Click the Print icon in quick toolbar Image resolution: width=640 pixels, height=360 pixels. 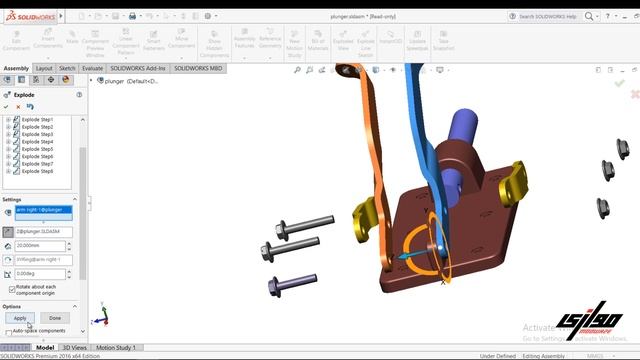pyautogui.click(x=132, y=16)
